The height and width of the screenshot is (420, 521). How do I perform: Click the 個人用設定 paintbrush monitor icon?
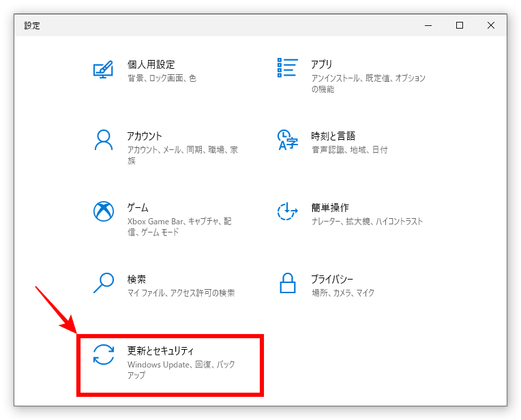(x=104, y=70)
